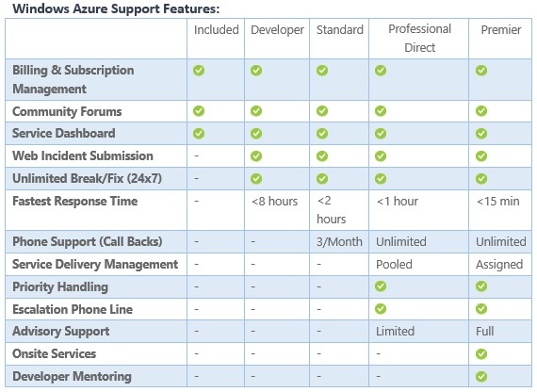Select the Professional Direct column header
537x392 pixels.
419,38
